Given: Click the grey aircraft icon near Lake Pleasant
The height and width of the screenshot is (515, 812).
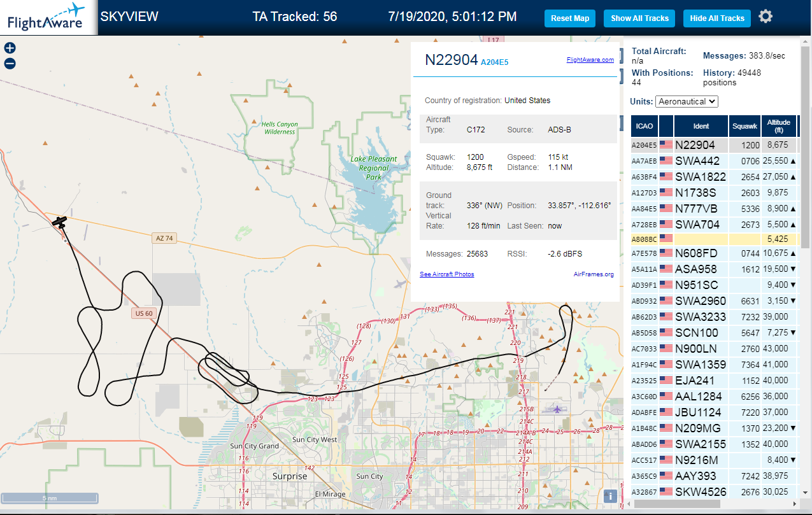Looking at the screenshot, I should [401, 284].
